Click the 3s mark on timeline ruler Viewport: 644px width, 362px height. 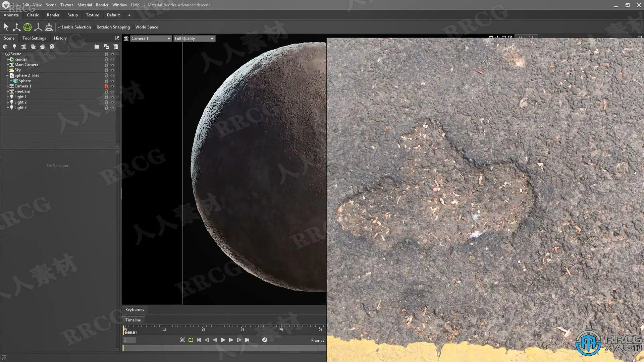click(x=240, y=328)
